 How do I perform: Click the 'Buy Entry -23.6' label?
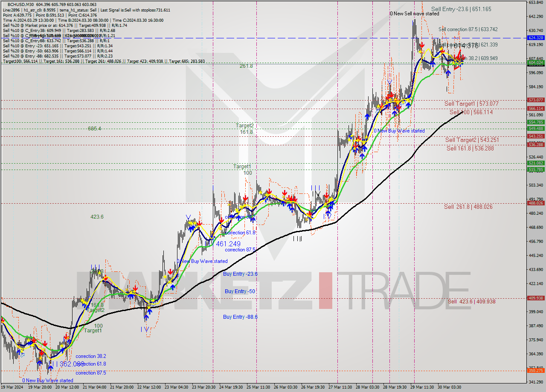coord(240,274)
